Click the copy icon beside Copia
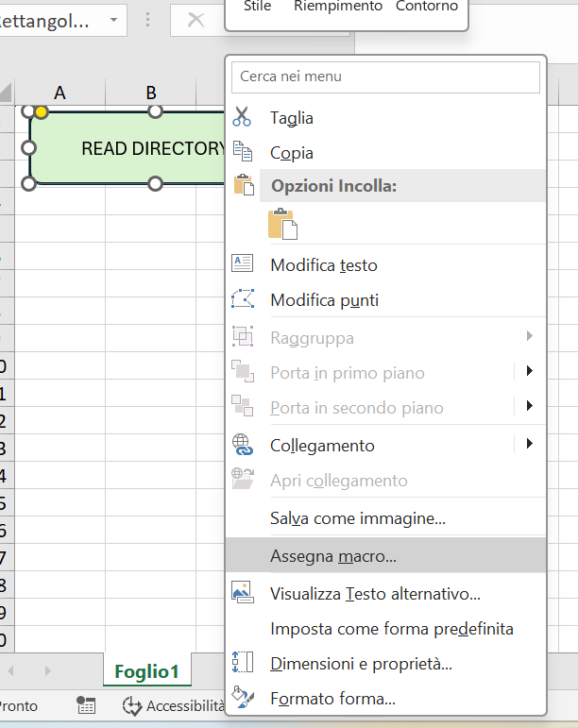The image size is (578, 728). (243, 151)
